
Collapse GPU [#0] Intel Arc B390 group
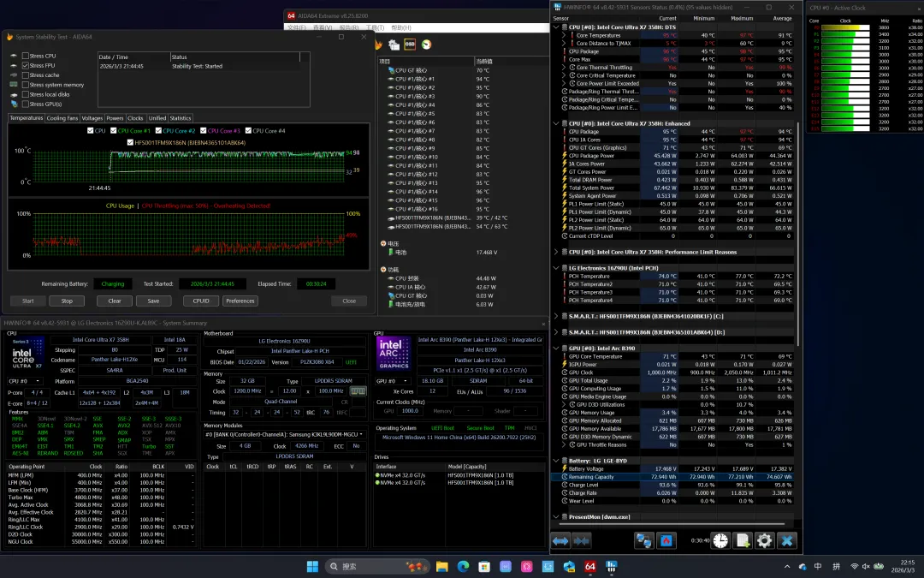click(556, 348)
